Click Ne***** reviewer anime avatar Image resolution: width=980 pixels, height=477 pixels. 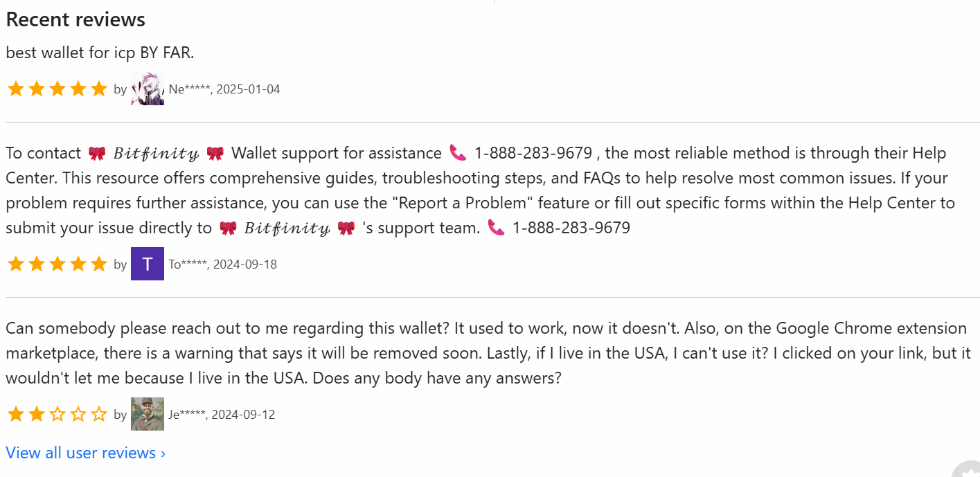point(148,89)
